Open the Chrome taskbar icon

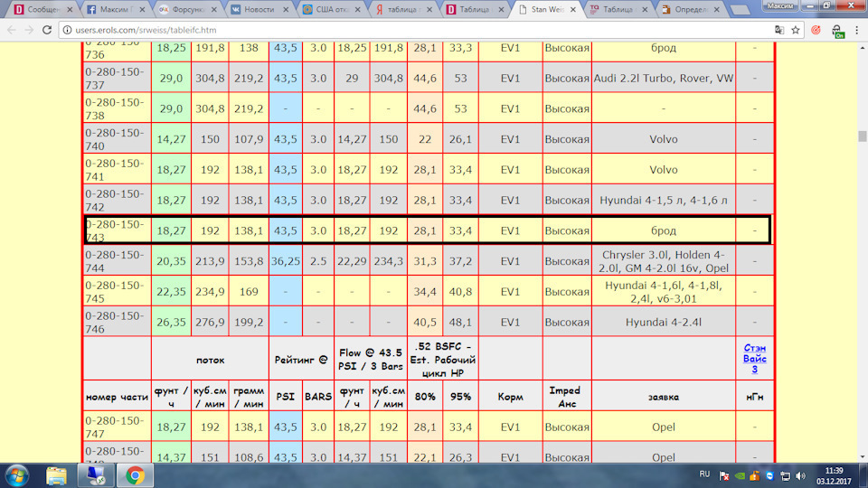point(135,476)
